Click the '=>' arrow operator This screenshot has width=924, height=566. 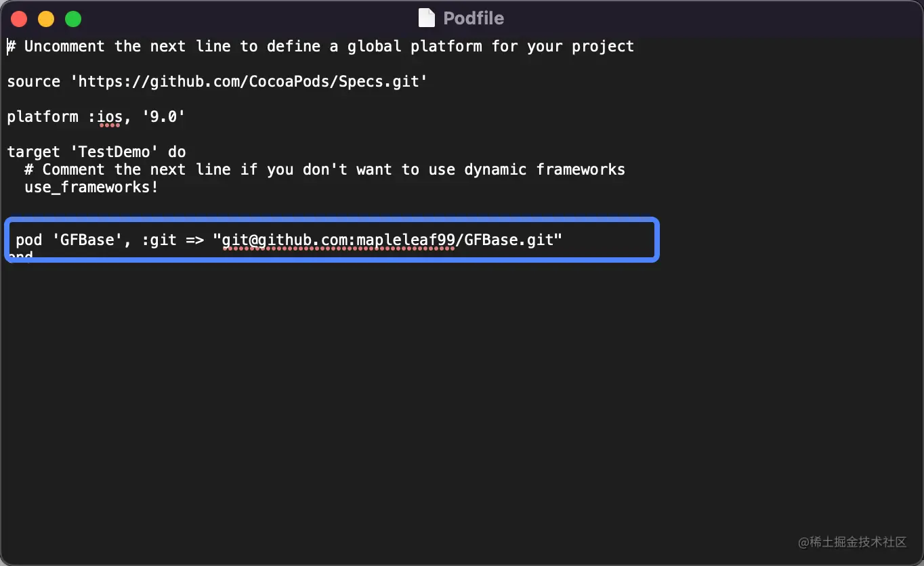194,240
